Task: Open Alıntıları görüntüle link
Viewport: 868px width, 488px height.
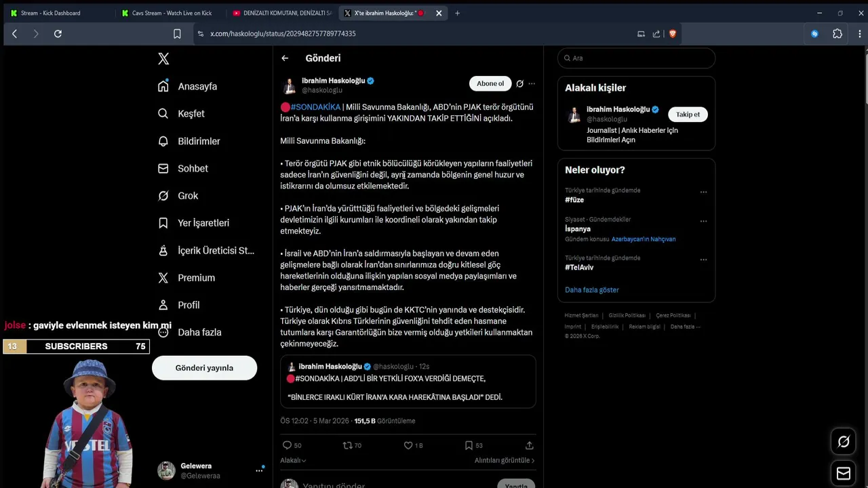Action: point(505,460)
